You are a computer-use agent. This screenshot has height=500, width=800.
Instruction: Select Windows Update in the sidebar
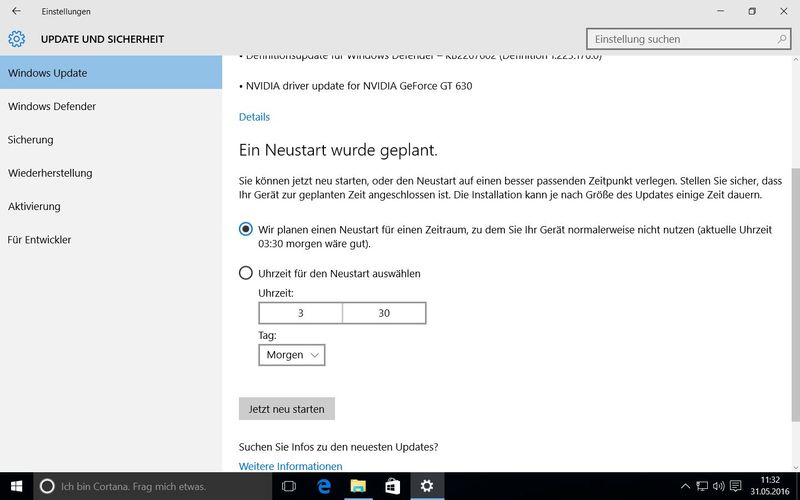coord(111,73)
